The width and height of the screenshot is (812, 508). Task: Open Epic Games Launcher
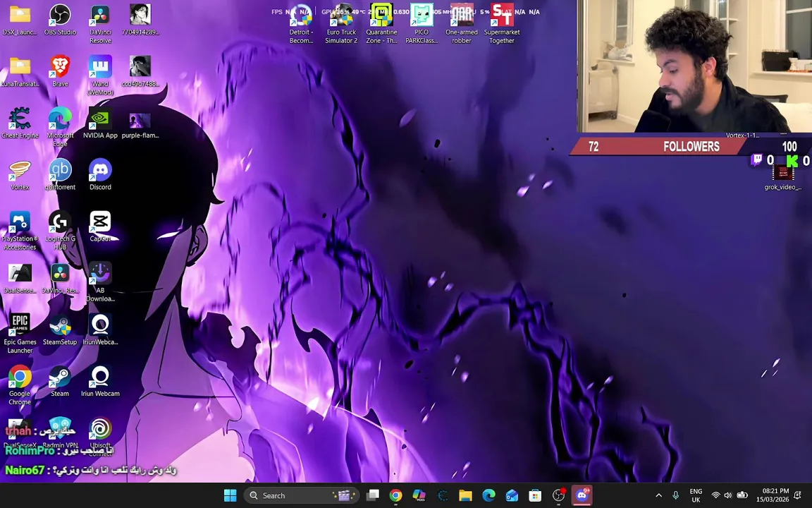(x=20, y=334)
